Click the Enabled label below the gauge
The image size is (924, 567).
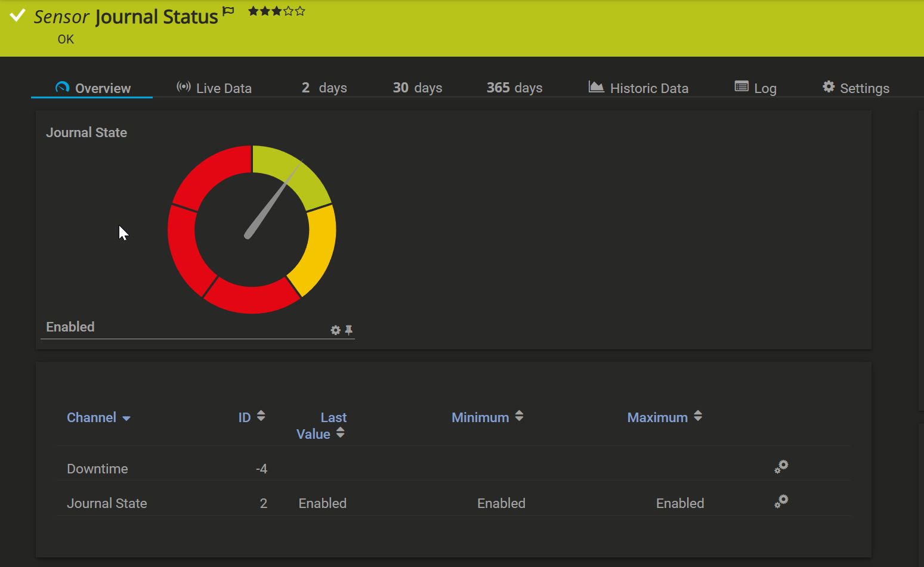70,327
